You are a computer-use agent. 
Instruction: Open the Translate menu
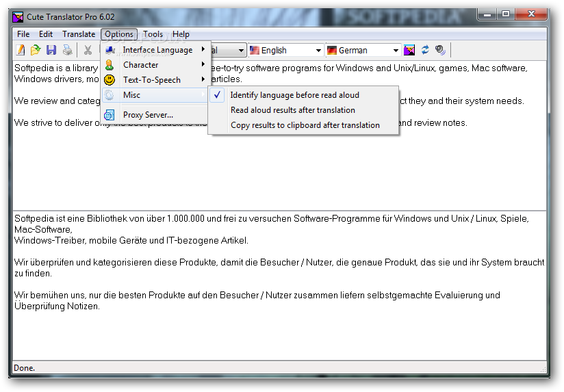pos(79,34)
